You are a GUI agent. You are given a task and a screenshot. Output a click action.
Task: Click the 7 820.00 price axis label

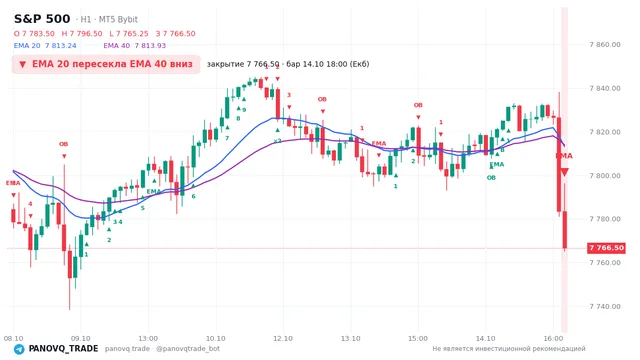pos(605,132)
